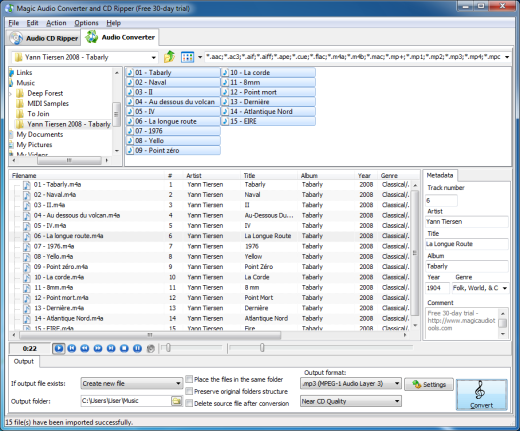The width and height of the screenshot is (520, 431).
Task: Click the play button in player controls
Action: [59, 349]
